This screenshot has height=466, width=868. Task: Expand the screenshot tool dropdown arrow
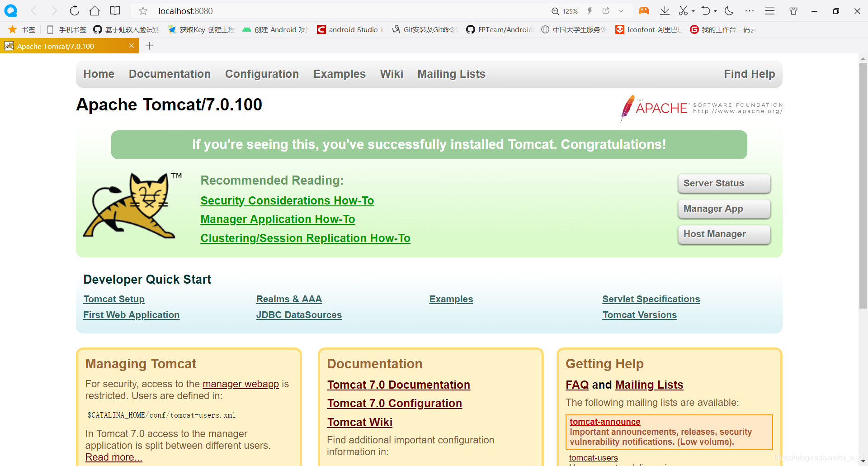coord(693,11)
